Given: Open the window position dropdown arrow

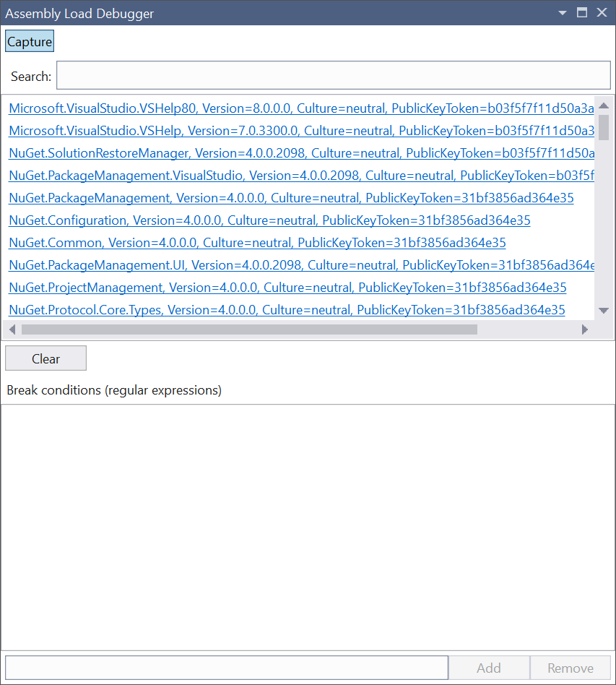Looking at the screenshot, I should pyautogui.click(x=563, y=13).
